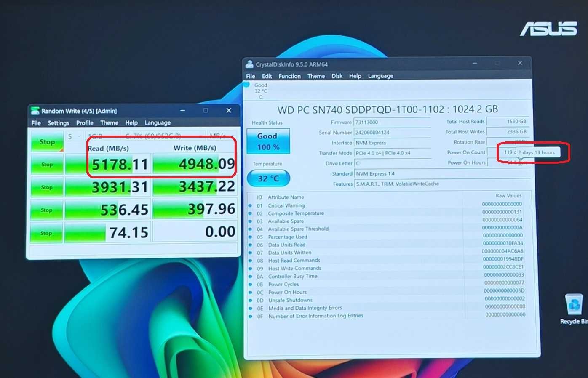Open Language menu in CrystalDiskInfo
The width and height of the screenshot is (588, 378).
coord(380,76)
